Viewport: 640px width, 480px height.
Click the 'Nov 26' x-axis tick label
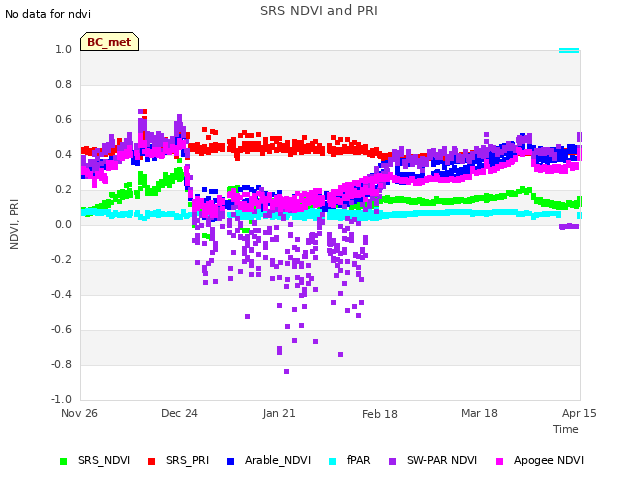point(79,413)
